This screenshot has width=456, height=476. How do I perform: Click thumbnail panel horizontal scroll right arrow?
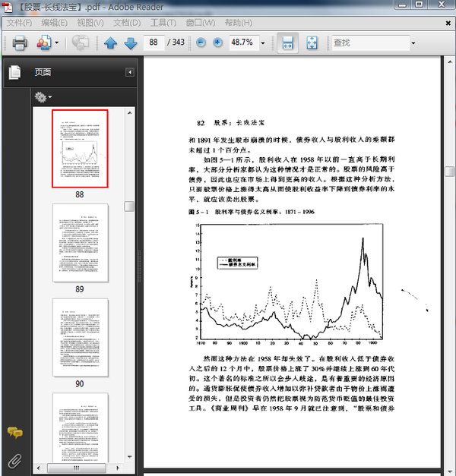coord(118,468)
